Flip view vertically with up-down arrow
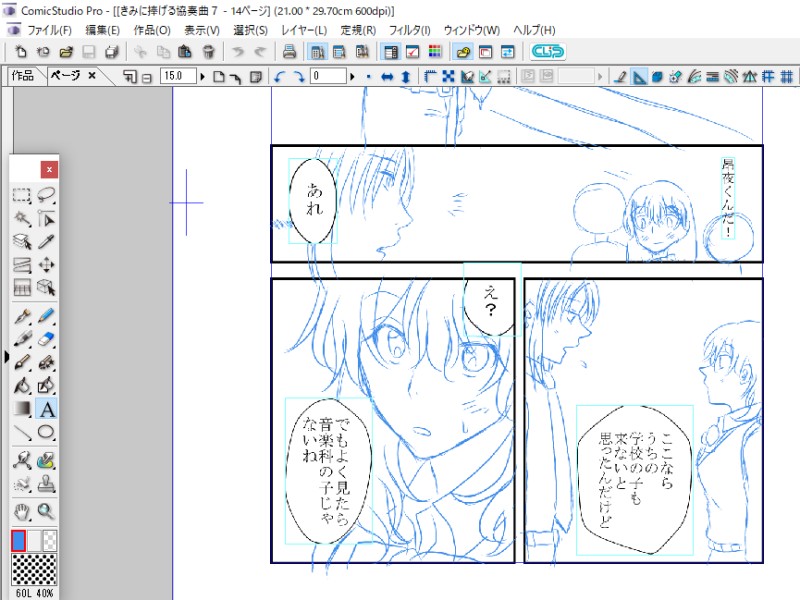Image resolution: width=800 pixels, height=600 pixels. (x=406, y=77)
